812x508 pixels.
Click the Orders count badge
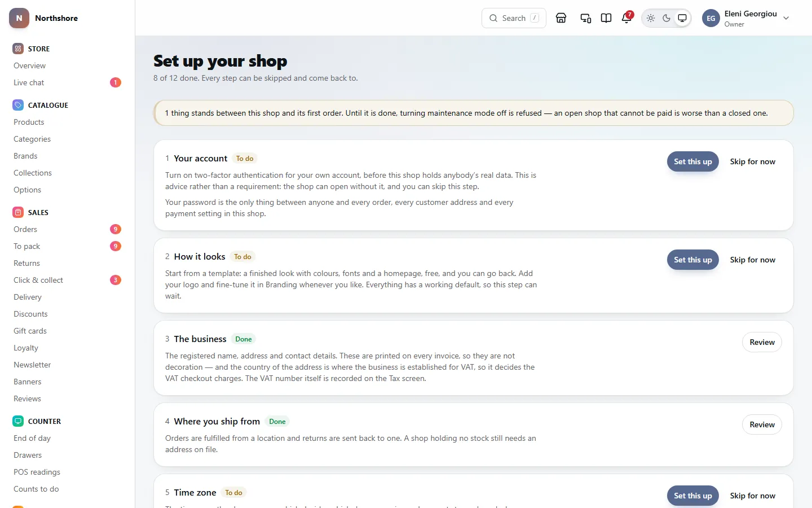[x=116, y=229]
